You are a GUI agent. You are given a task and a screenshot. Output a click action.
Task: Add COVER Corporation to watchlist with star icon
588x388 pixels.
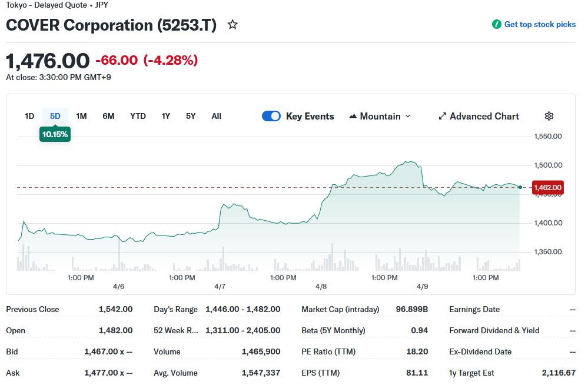(x=232, y=25)
